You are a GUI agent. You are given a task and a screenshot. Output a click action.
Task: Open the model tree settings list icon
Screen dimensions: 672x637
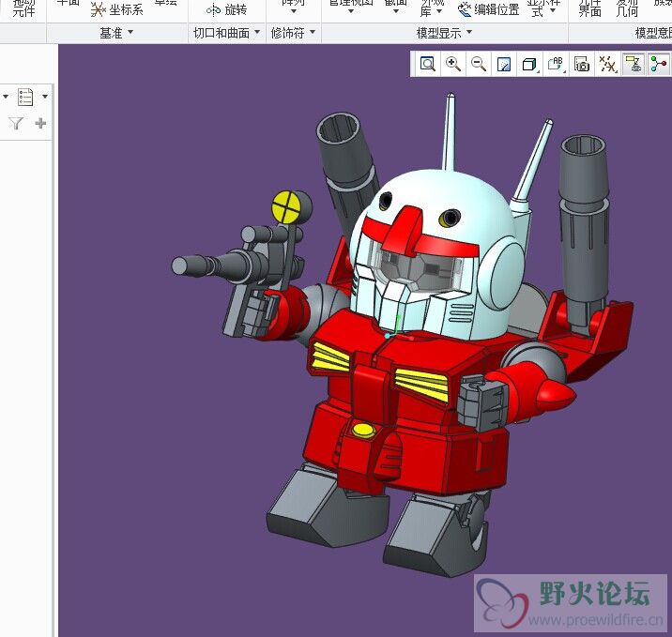click(x=25, y=97)
